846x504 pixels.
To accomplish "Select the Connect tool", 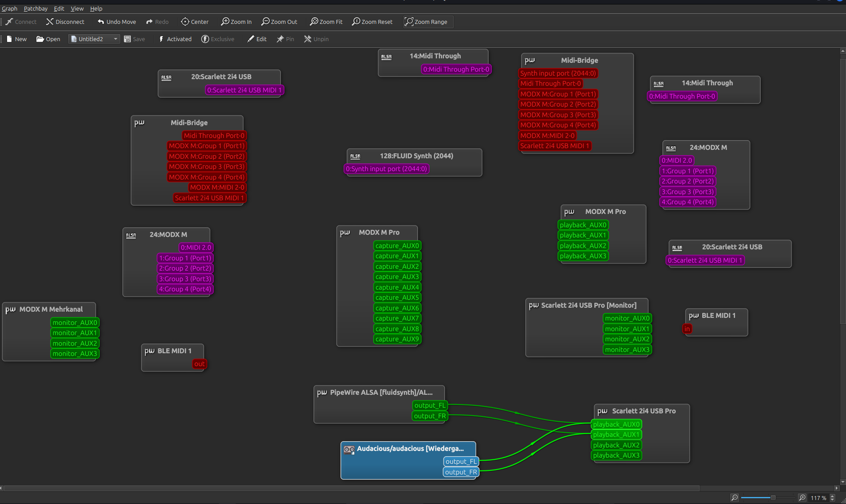I will pos(21,22).
